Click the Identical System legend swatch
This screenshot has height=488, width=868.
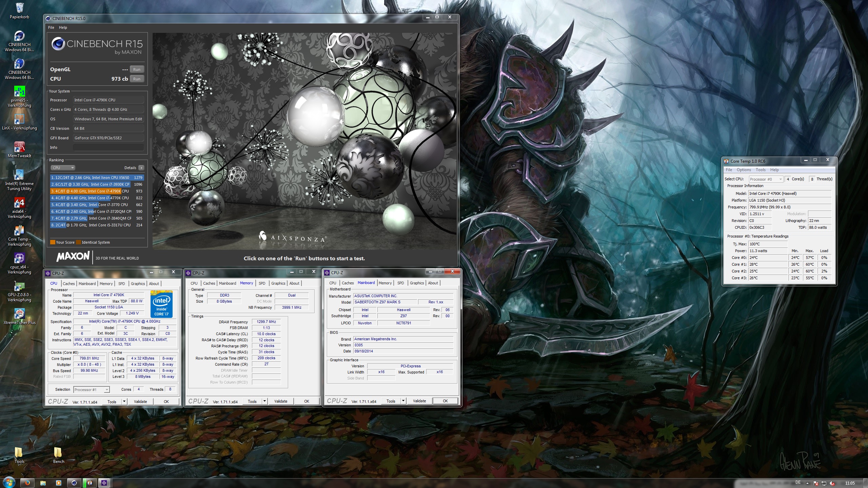78,242
